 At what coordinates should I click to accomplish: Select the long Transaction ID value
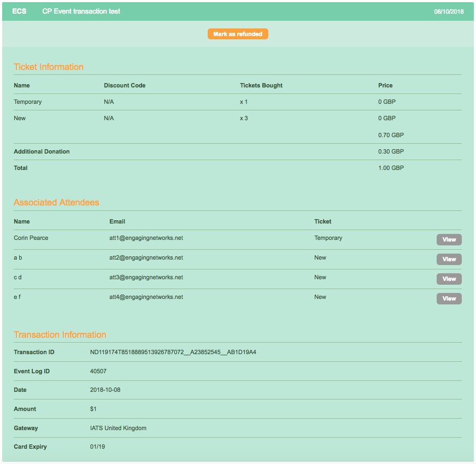(x=173, y=353)
